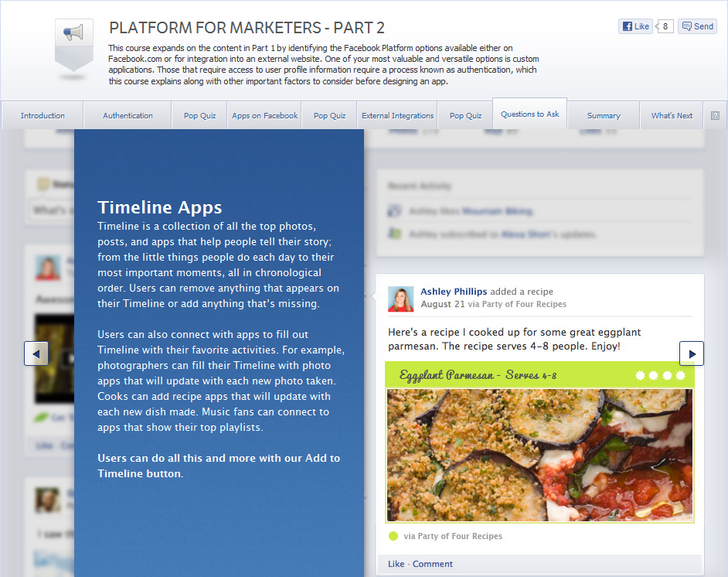Click the Eggplant Parmesan recipe photo

pos(539,456)
